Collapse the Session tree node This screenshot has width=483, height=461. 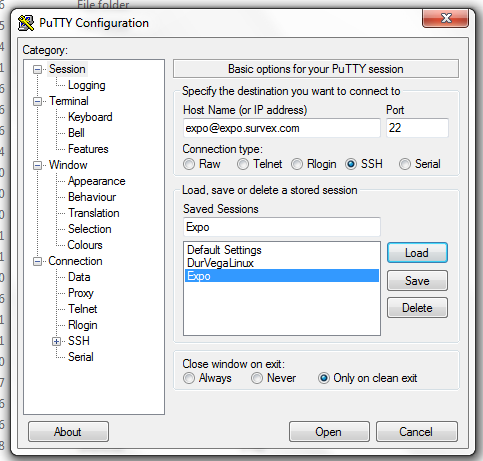coord(37,69)
